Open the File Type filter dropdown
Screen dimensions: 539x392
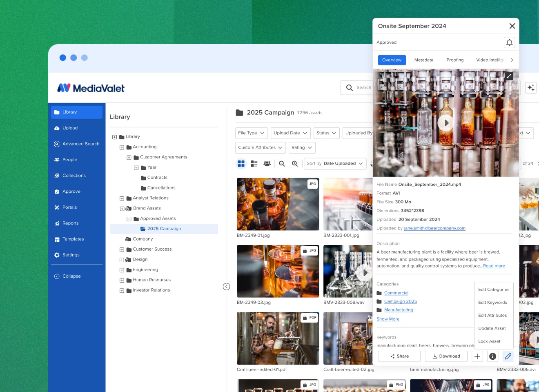click(x=252, y=133)
